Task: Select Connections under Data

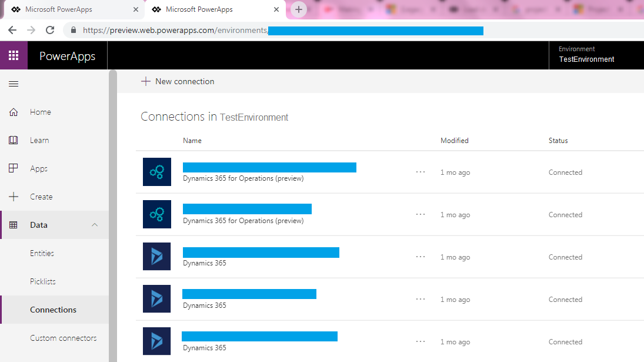Action: (x=55, y=310)
